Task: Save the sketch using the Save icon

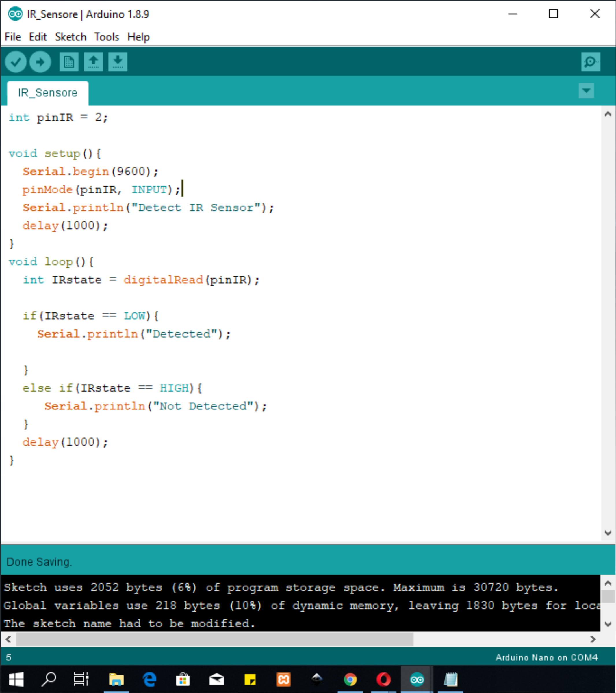Action: coord(117,62)
